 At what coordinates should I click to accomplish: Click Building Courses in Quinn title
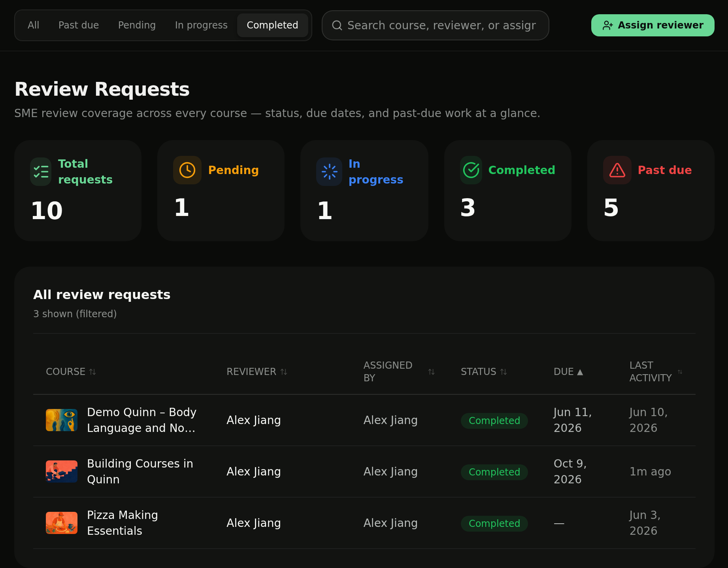pos(140,471)
